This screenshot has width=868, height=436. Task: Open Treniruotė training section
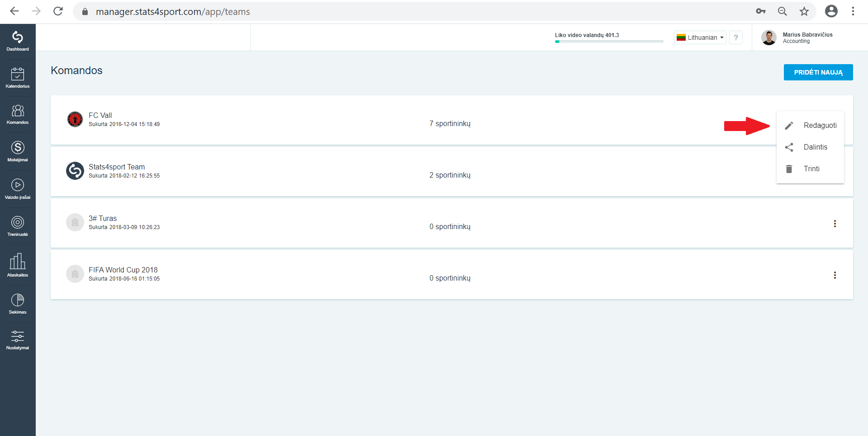click(18, 226)
